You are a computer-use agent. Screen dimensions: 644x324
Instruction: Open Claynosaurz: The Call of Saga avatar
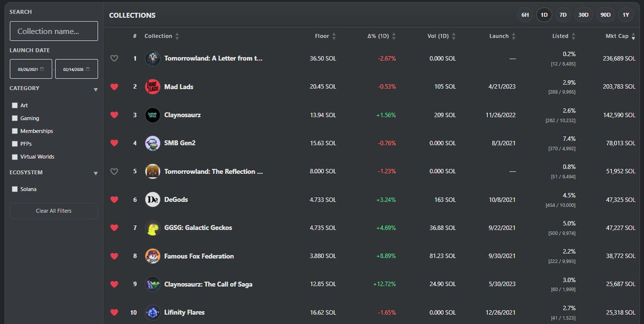(152, 284)
